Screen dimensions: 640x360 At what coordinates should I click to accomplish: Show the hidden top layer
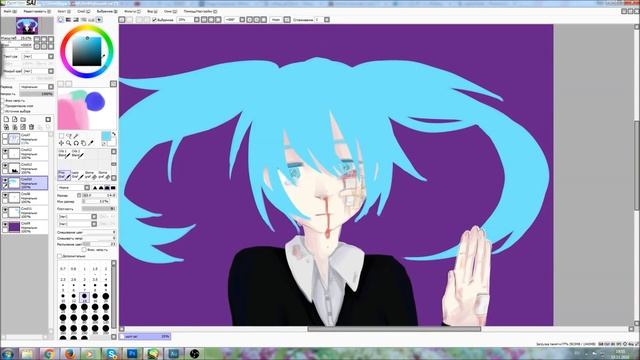pyautogui.click(x=5, y=136)
